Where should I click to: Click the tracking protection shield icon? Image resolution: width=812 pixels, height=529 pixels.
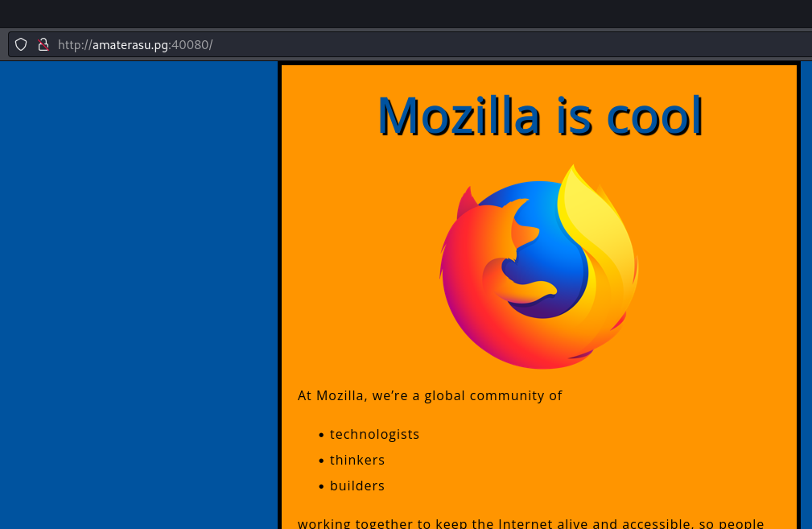[x=21, y=44]
